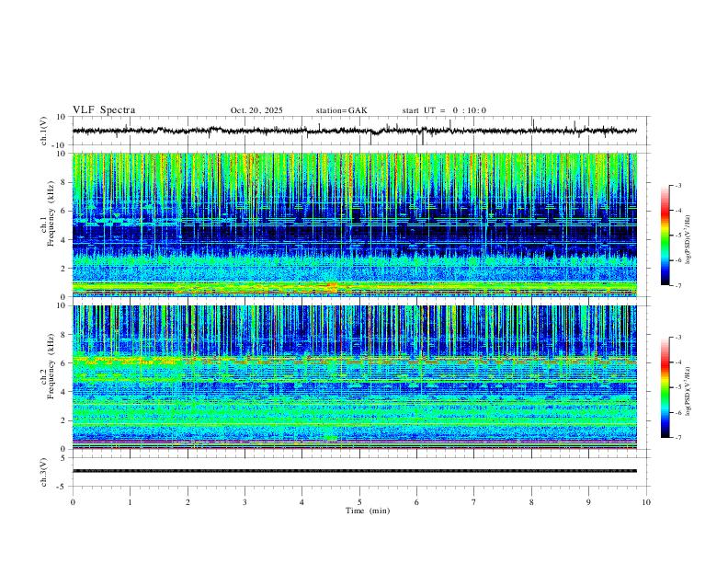The width and height of the screenshot is (728, 563).
Task: Click time axis tick label '0'
Action: (73, 502)
